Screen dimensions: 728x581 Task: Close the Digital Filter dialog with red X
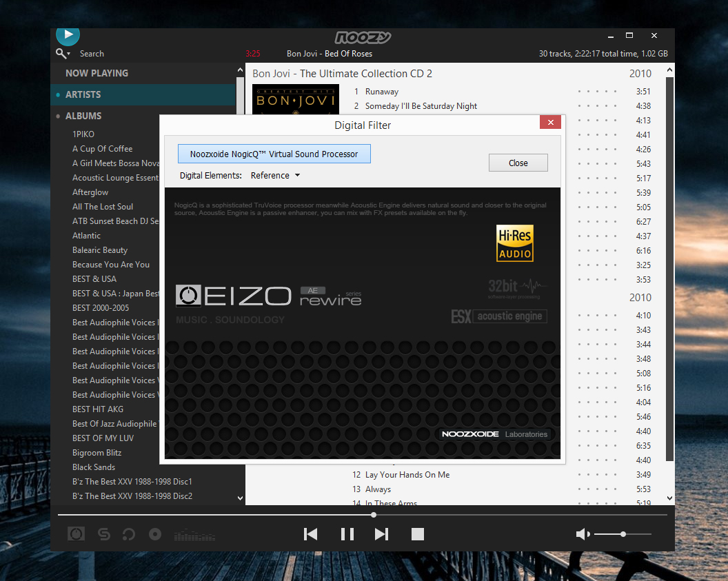pyautogui.click(x=551, y=122)
